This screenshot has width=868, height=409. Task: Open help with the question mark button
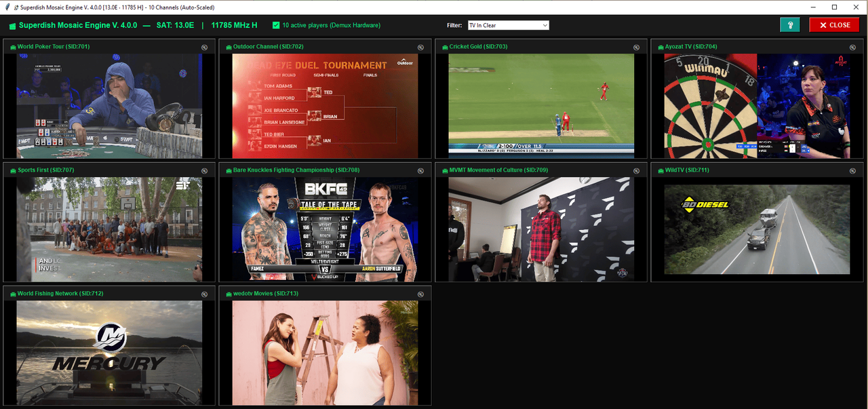click(790, 25)
